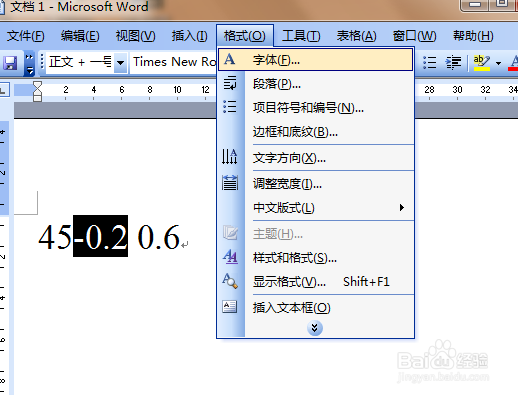Click the bullets icon beside 项目符号和编号

230,107
